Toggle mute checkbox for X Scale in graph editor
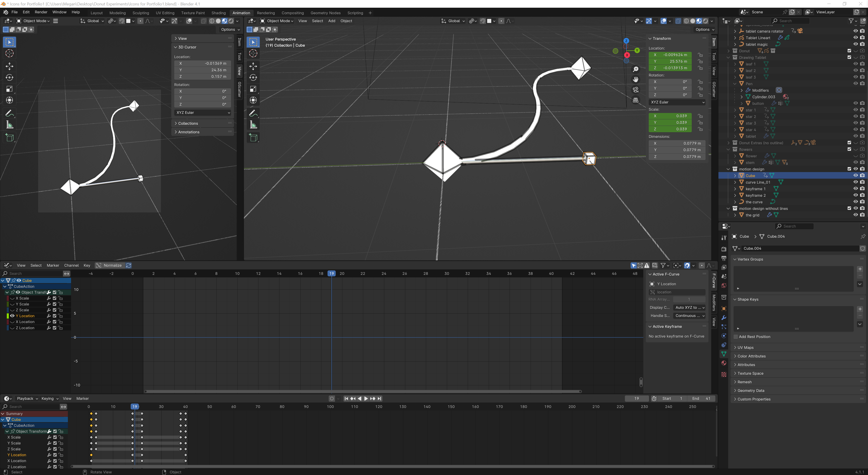This screenshot has width=868, height=475. pyautogui.click(x=55, y=298)
